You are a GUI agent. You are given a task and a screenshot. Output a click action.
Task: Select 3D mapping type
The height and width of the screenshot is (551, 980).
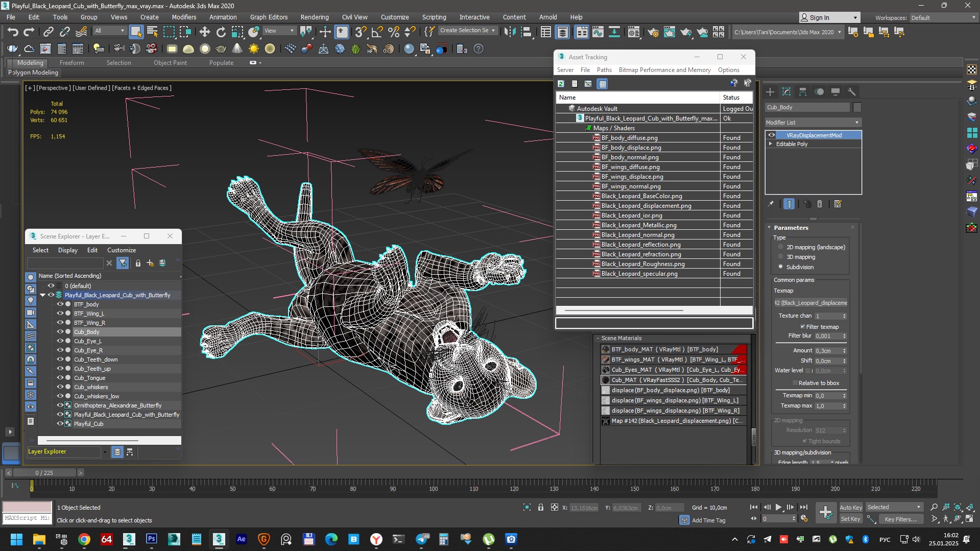(781, 257)
